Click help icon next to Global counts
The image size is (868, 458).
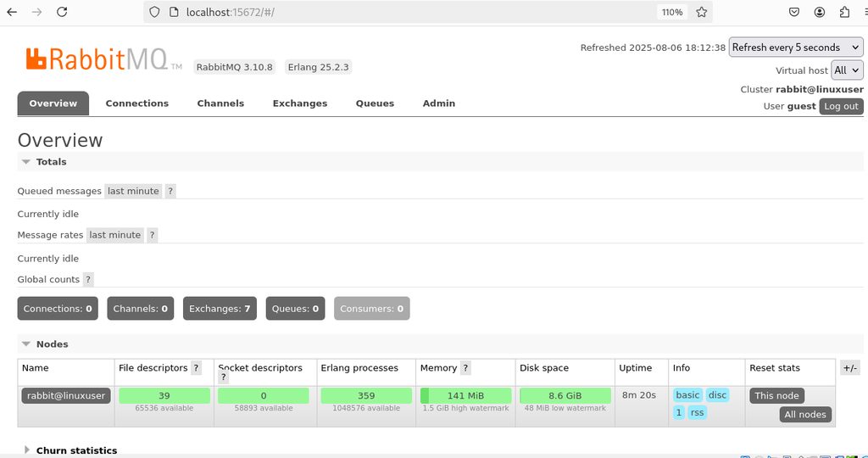(88, 279)
